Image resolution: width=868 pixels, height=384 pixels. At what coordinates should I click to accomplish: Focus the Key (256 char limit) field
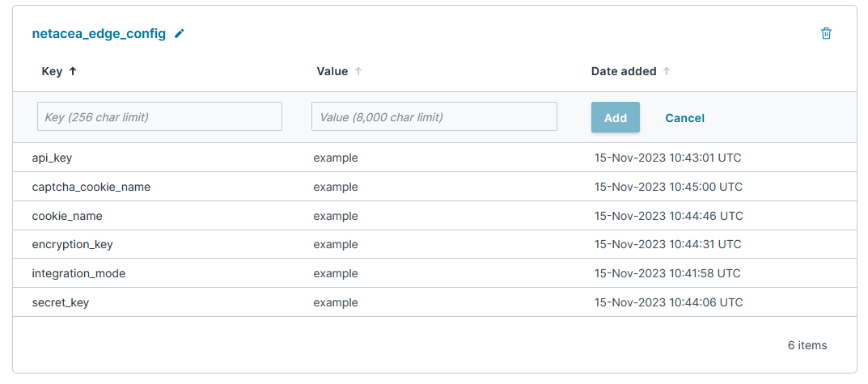159,116
